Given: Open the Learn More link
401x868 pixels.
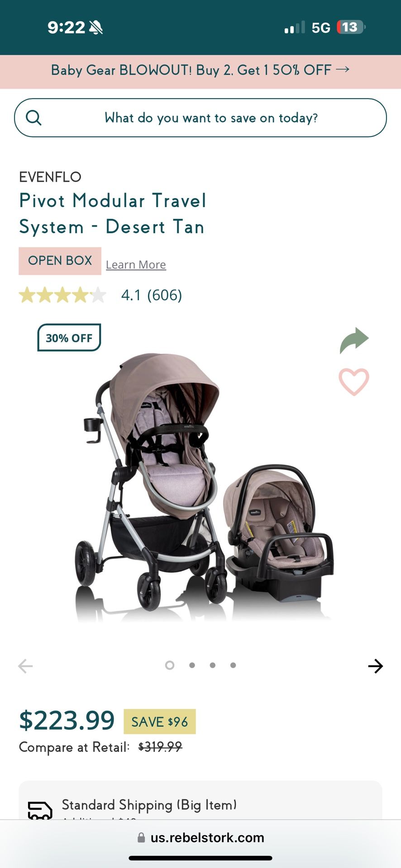Looking at the screenshot, I should tap(136, 264).
